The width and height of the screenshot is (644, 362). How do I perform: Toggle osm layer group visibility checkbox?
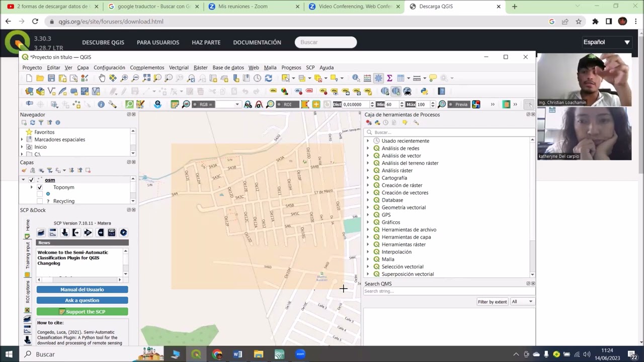31,180
